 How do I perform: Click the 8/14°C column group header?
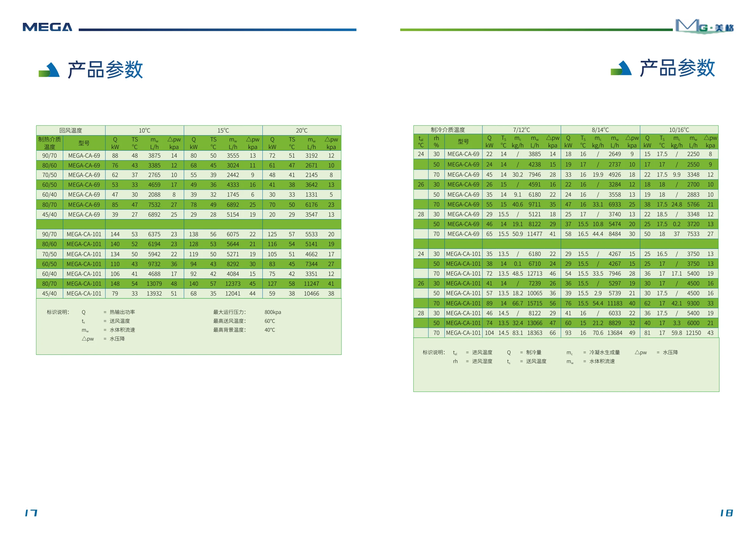[600, 130]
